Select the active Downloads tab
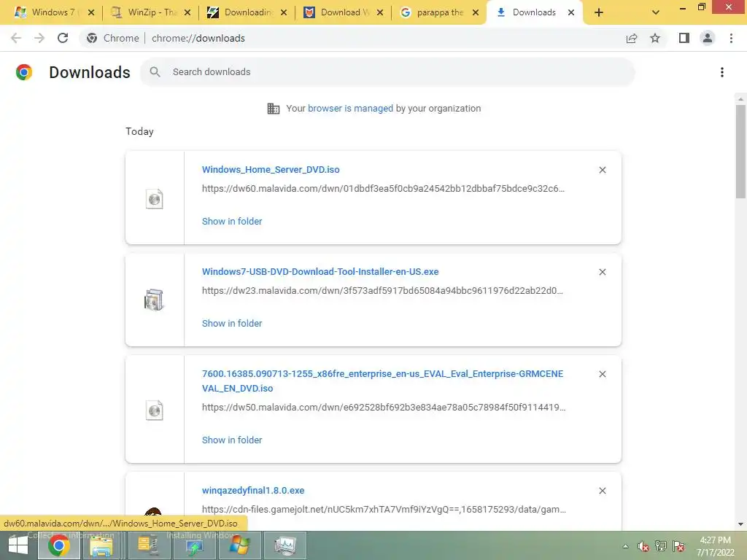Image resolution: width=747 pixels, height=560 pixels. (x=533, y=12)
